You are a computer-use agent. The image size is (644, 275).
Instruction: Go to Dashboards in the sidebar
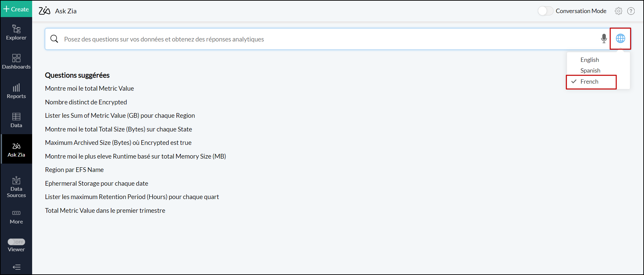click(16, 62)
